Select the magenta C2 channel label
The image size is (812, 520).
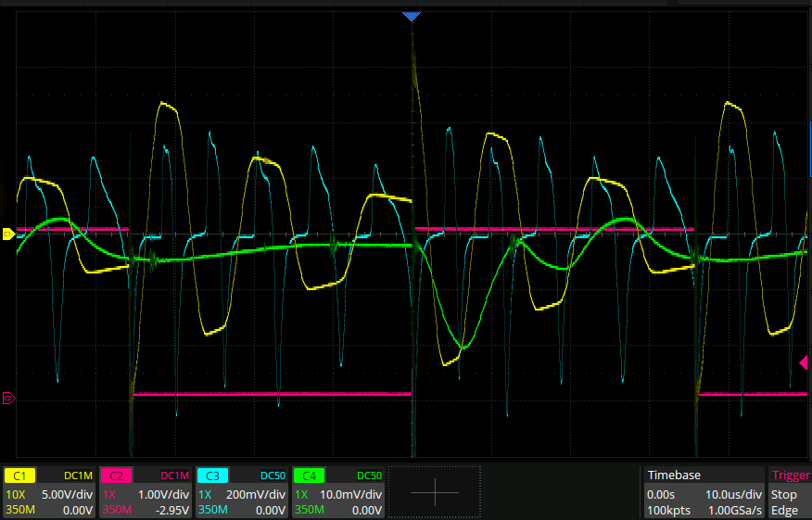coord(117,476)
